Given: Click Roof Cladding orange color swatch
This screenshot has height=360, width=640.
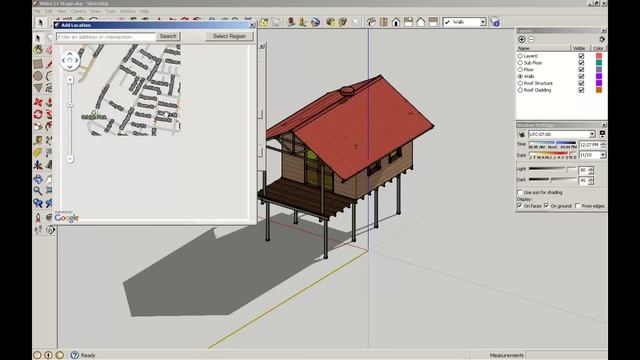Looking at the screenshot, I should click(599, 90).
